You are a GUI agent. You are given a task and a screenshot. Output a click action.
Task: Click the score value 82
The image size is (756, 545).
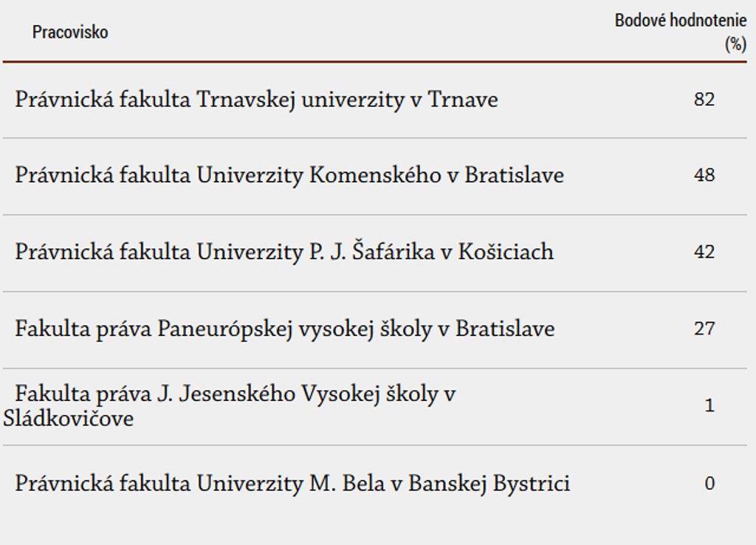[x=704, y=100]
